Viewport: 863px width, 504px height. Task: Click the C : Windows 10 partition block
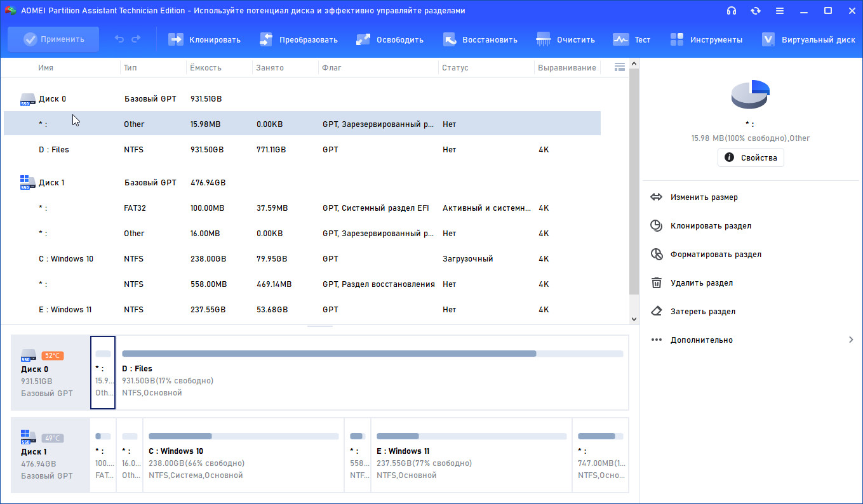(243, 454)
